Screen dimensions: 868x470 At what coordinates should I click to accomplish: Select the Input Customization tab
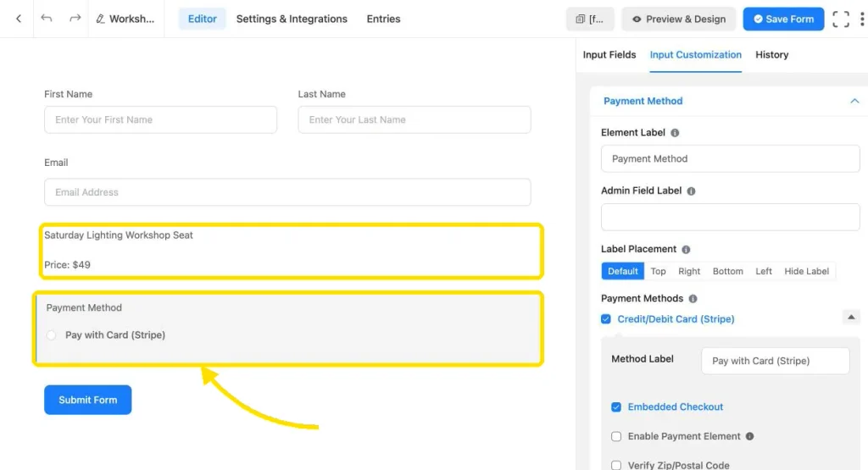coord(695,55)
